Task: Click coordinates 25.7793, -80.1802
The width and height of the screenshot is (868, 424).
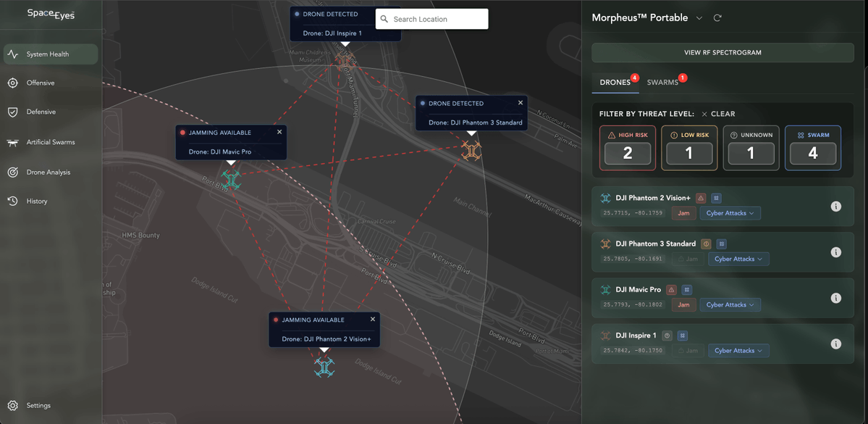Action: 633,305
